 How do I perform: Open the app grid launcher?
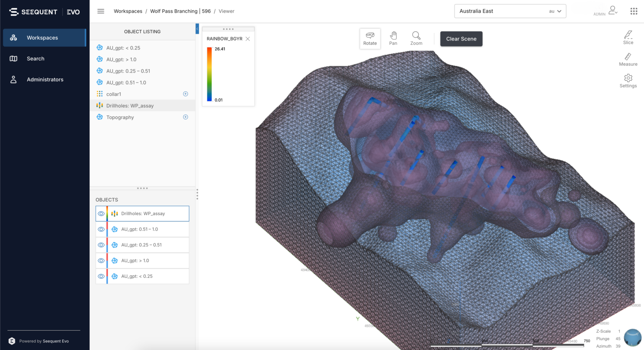click(x=634, y=11)
